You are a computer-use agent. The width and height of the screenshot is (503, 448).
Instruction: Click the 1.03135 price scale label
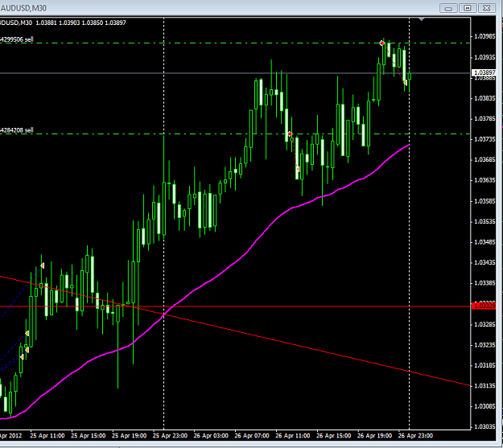pyautogui.click(x=484, y=386)
